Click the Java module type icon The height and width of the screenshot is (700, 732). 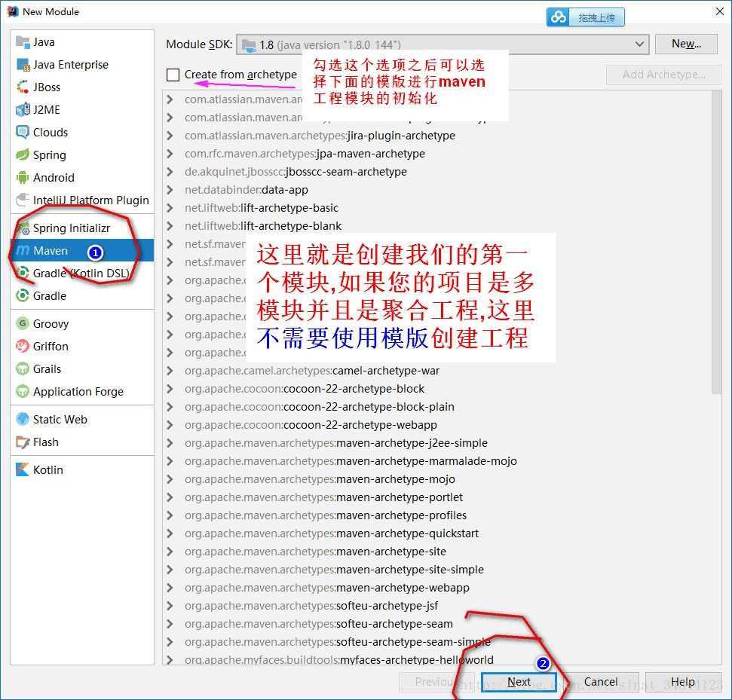pos(23,42)
